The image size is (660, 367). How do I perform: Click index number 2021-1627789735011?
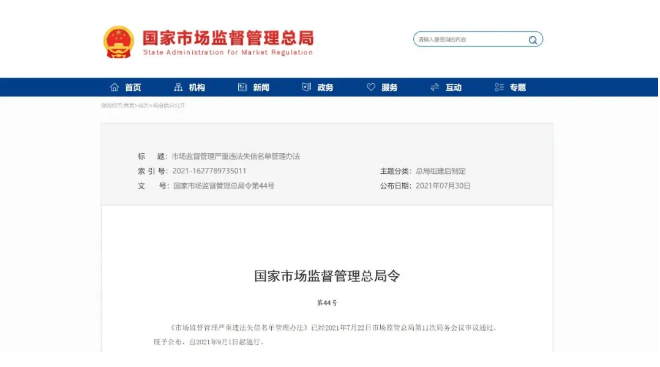pos(209,171)
